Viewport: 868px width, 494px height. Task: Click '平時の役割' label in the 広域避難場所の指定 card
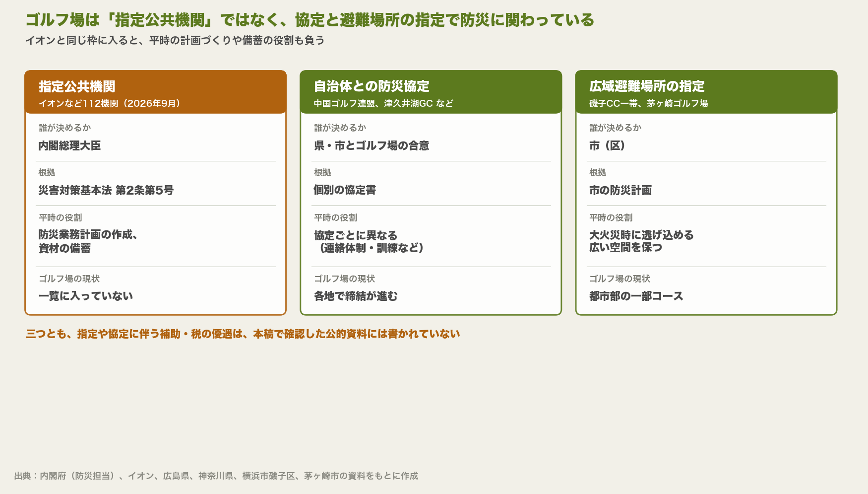[x=611, y=217]
